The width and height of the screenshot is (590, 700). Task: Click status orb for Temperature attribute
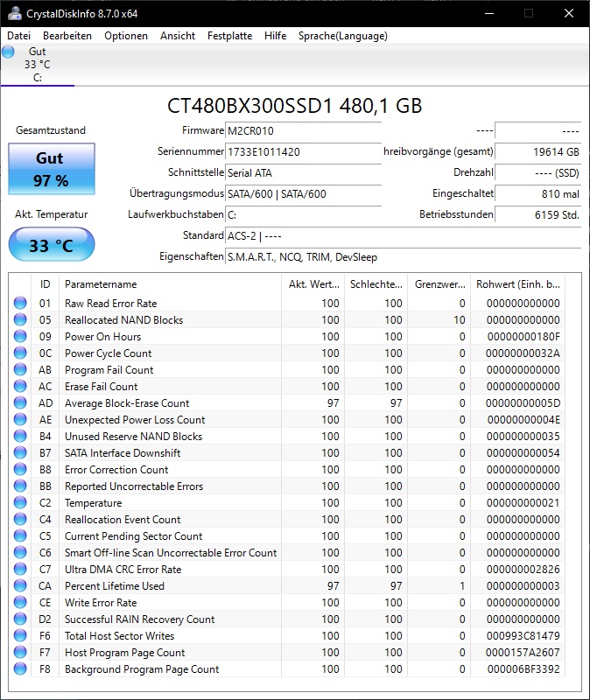20,502
